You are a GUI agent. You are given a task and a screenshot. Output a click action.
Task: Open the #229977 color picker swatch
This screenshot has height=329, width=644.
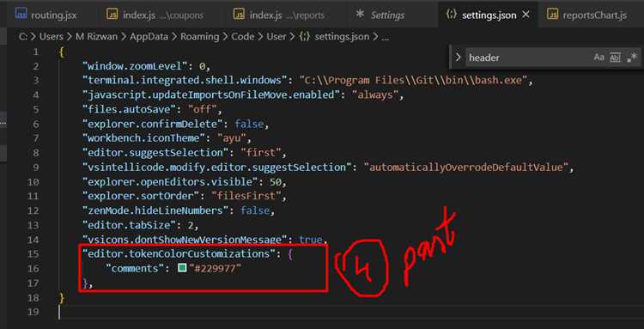click(x=182, y=268)
